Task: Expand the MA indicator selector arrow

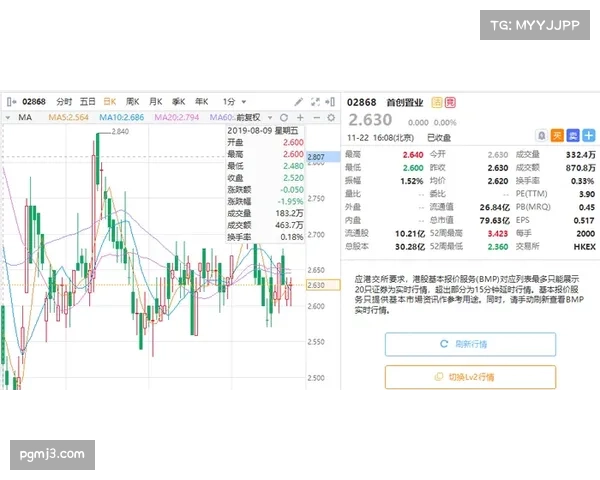Action: [x=8, y=118]
